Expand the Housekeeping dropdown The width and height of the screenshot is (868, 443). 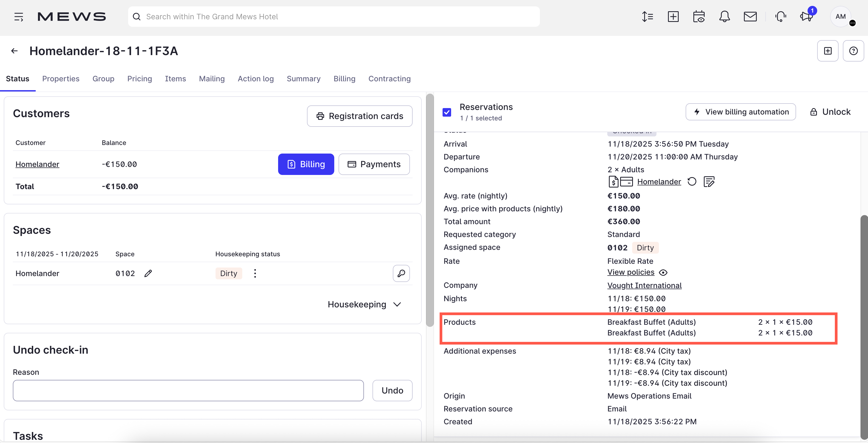click(x=364, y=304)
